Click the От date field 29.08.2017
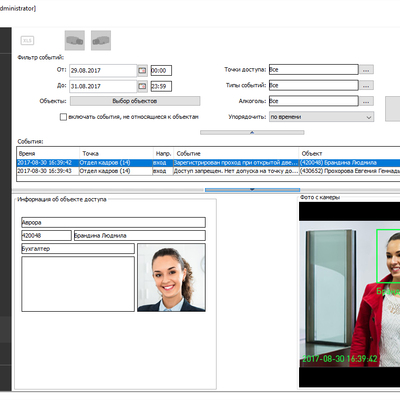The height and width of the screenshot is (400, 400). pos(103,70)
